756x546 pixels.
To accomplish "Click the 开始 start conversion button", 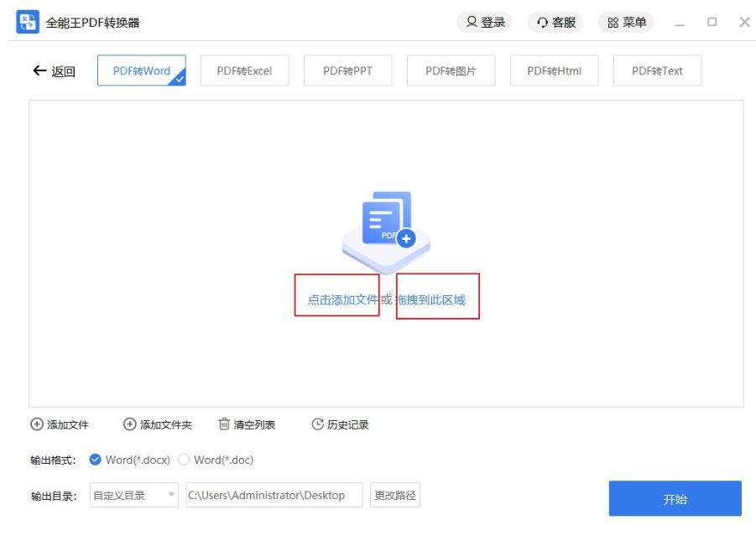I will [x=675, y=497].
